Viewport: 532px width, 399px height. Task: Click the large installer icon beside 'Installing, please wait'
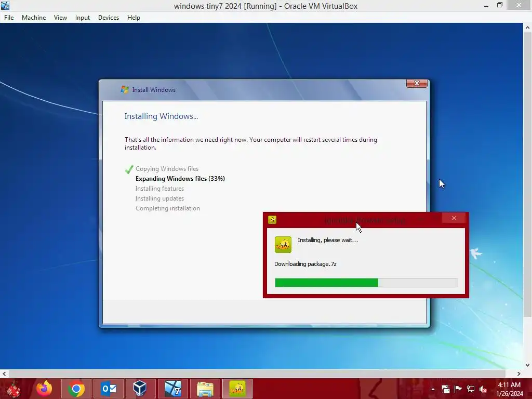pos(283,245)
